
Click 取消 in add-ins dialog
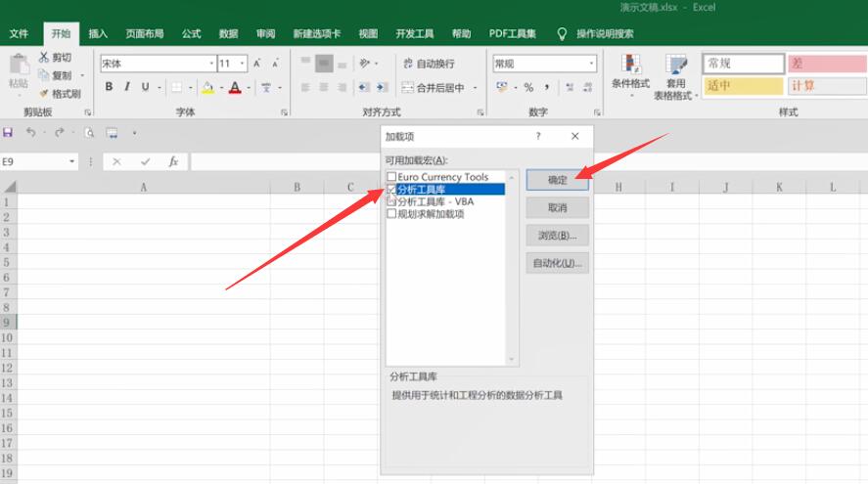[x=557, y=208]
